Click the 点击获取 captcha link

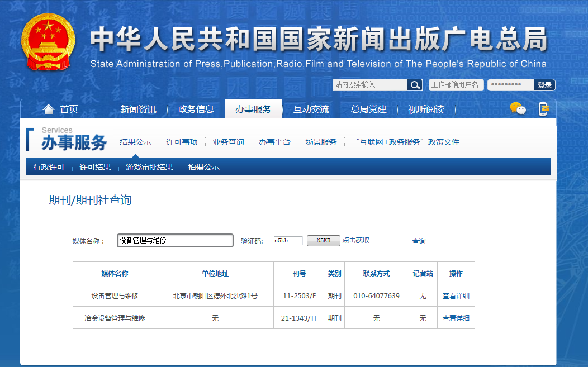coord(356,240)
